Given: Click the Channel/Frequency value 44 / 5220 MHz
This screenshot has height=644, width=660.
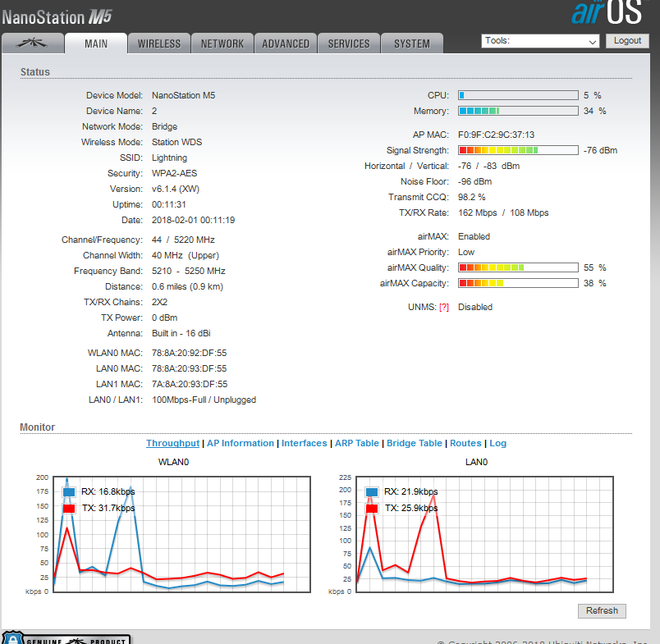Looking at the screenshot, I should point(184,240).
